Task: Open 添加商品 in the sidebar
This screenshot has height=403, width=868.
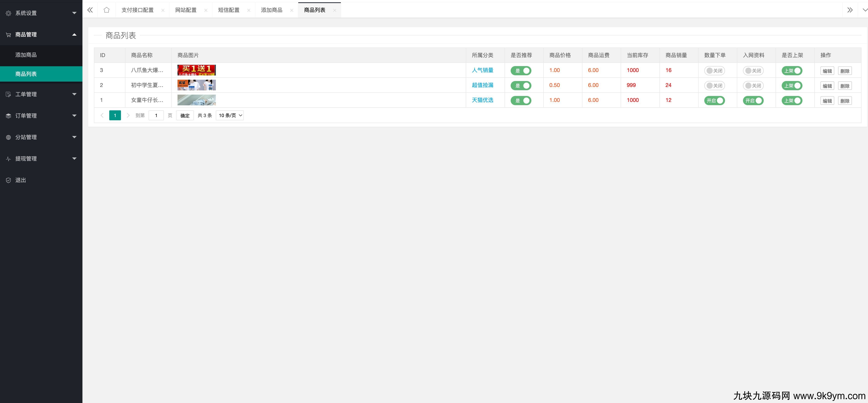Action: click(x=26, y=55)
